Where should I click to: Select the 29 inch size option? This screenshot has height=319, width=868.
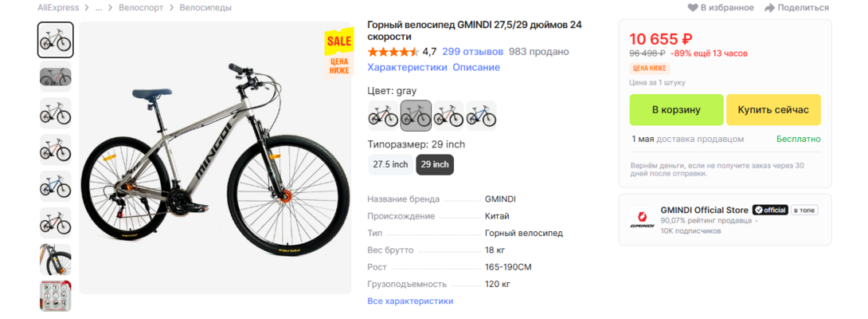click(435, 165)
